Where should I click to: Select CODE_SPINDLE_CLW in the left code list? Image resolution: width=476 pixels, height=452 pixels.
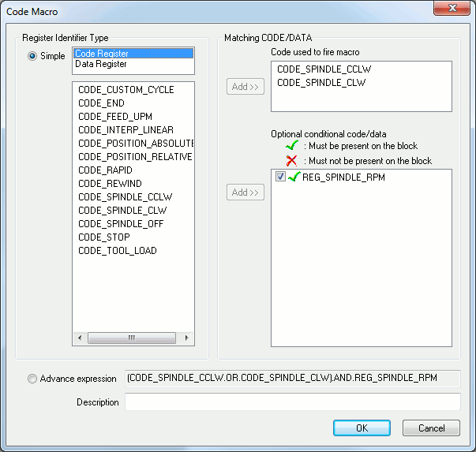coord(122,211)
